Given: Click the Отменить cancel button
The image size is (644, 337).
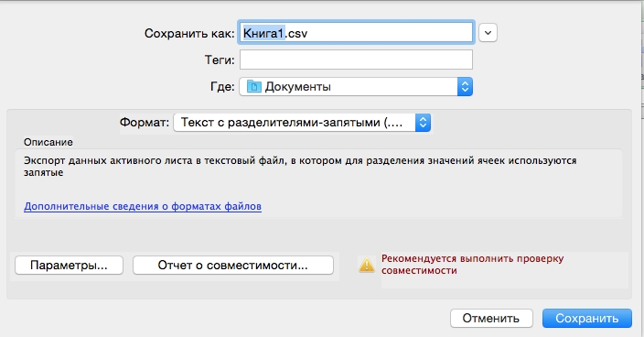Looking at the screenshot, I should pyautogui.click(x=491, y=319).
